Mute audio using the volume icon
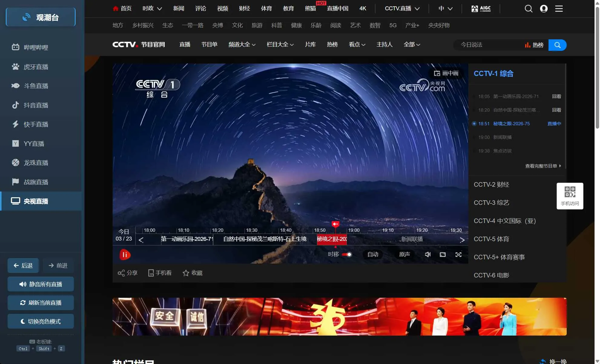600x364 pixels. (427, 254)
